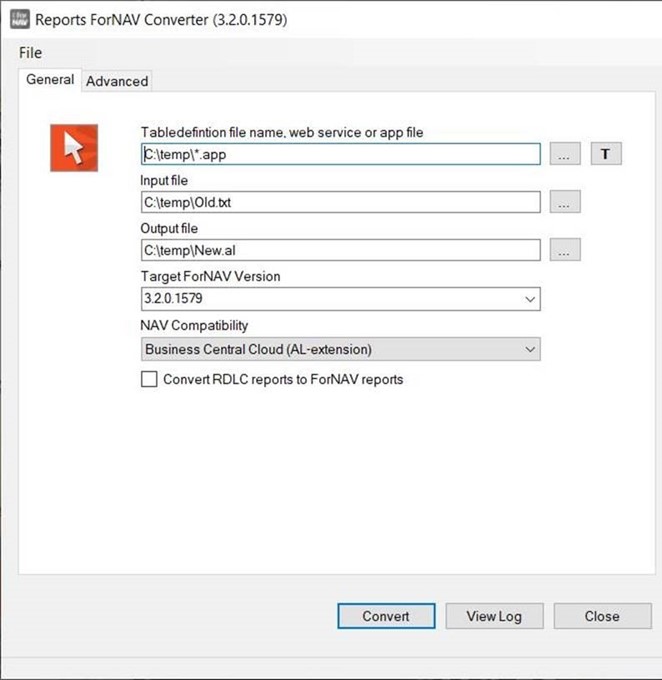
Task: Click the ForNAV app icon in title bar
Action: (20, 19)
